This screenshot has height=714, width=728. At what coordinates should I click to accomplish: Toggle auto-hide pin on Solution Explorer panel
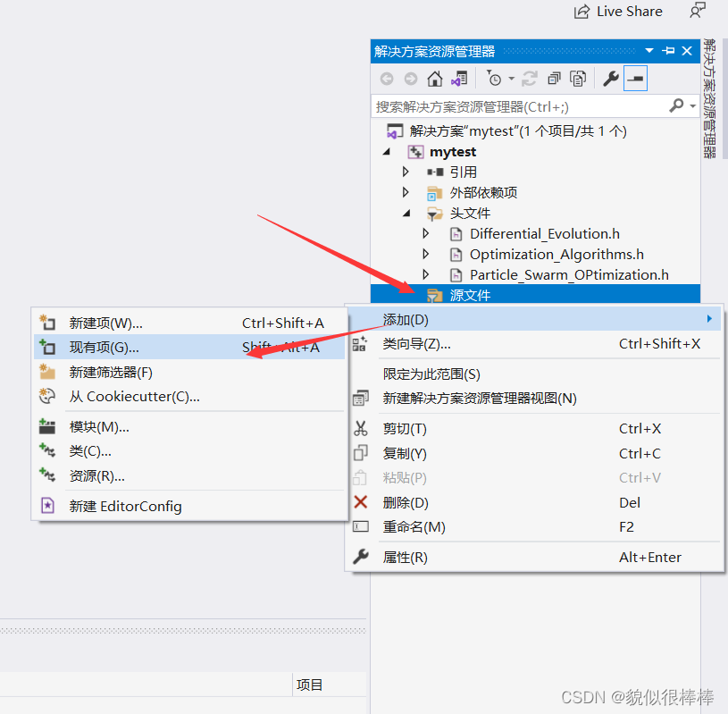point(668,51)
